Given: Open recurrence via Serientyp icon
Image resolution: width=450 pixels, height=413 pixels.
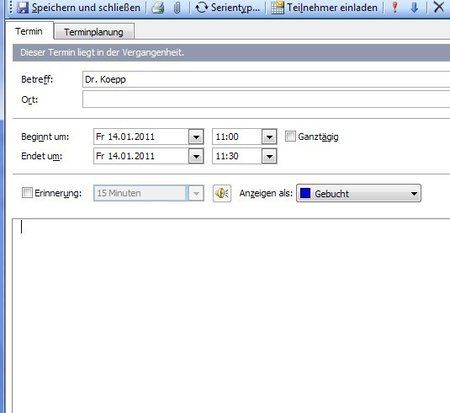Looking at the screenshot, I should pos(201,7).
